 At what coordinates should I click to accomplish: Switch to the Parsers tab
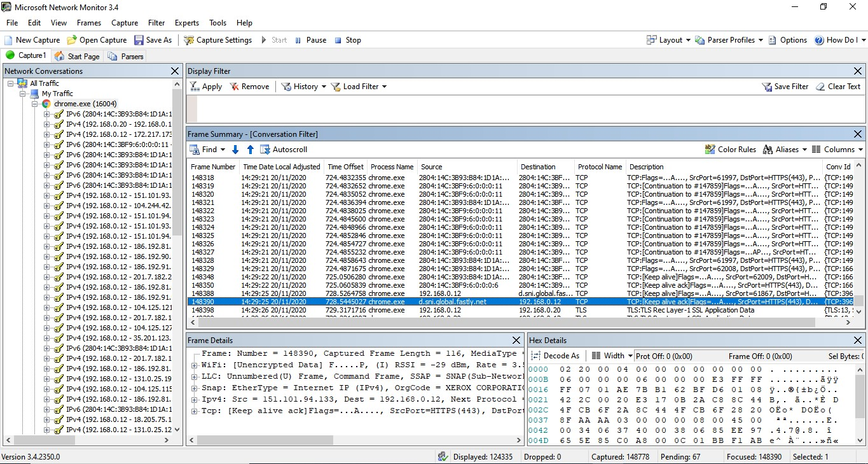tap(126, 56)
